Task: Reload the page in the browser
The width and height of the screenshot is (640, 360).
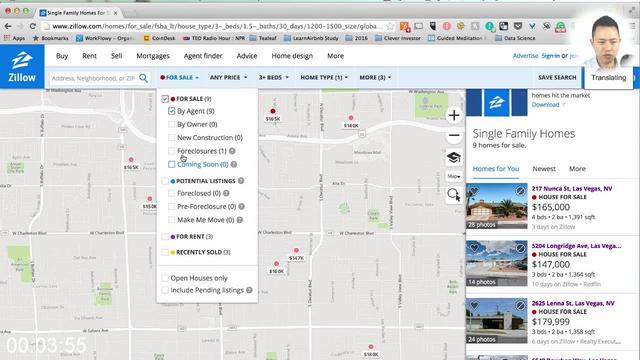Action: click(x=33, y=26)
